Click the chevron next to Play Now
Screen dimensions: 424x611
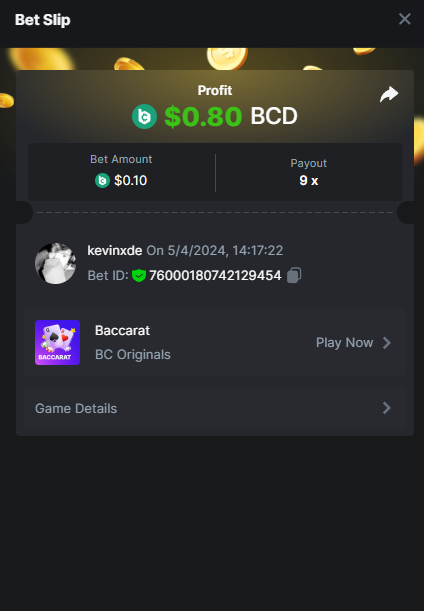pyautogui.click(x=387, y=343)
